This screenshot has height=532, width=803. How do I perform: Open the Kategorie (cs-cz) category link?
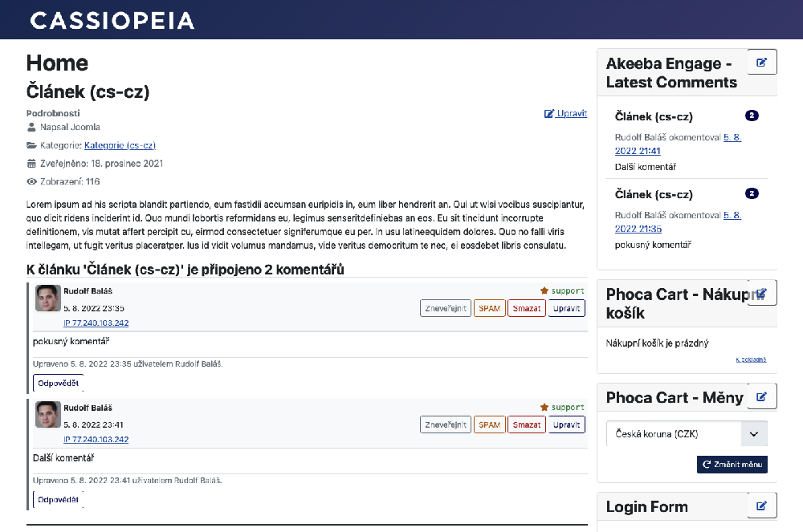(120, 145)
